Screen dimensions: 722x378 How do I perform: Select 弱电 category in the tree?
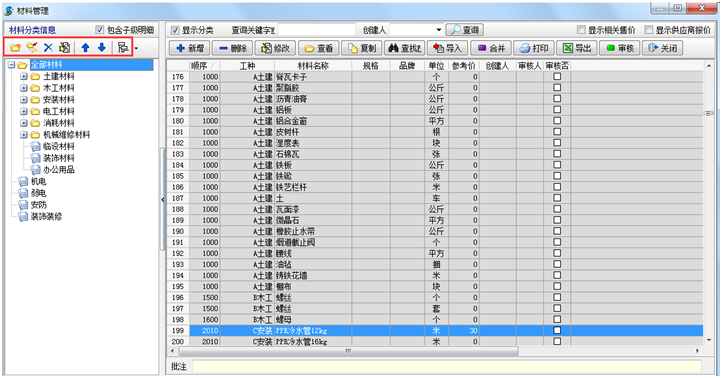coord(39,193)
